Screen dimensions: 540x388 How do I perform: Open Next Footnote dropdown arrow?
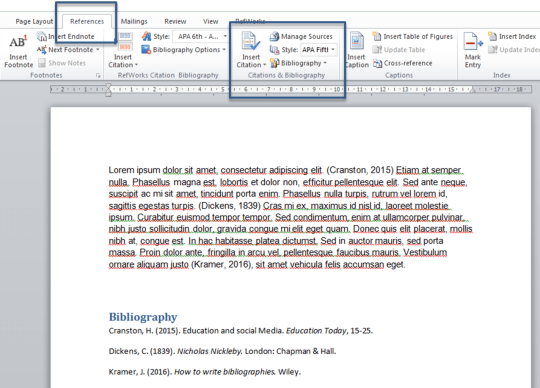click(x=97, y=50)
